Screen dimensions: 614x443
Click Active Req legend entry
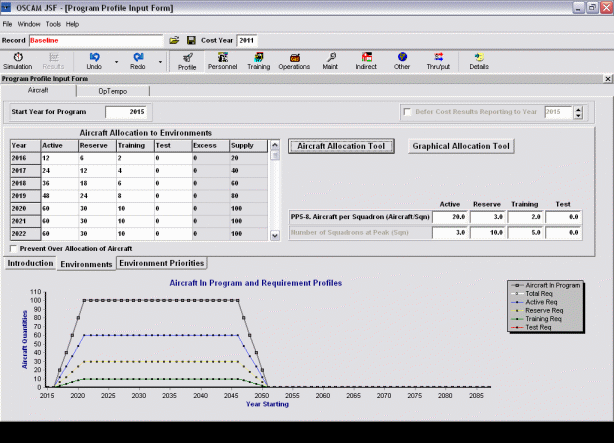click(534, 302)
